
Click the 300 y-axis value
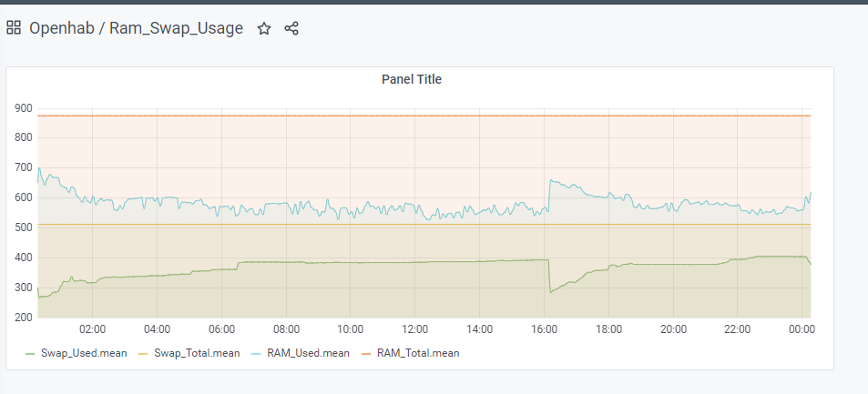point(24,288)
